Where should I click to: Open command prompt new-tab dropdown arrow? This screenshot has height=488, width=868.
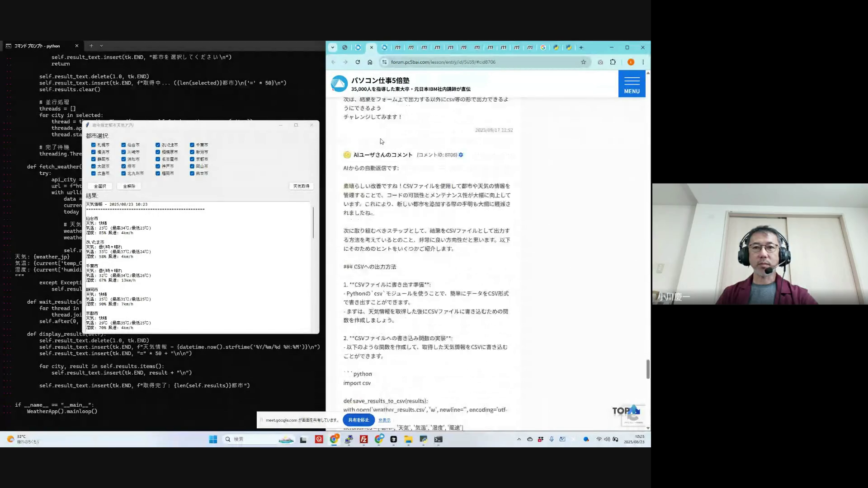click(x=101, y=46)
